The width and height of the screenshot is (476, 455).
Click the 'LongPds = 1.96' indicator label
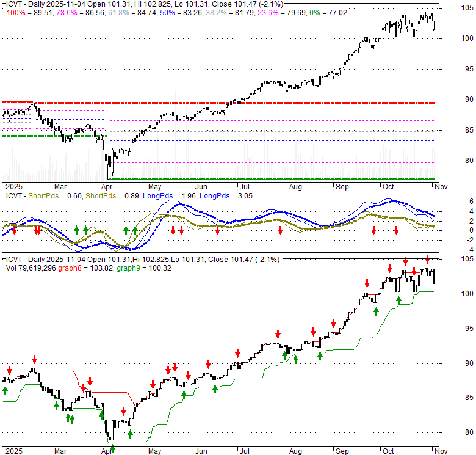pyautogui.click(x=170, y=196)
